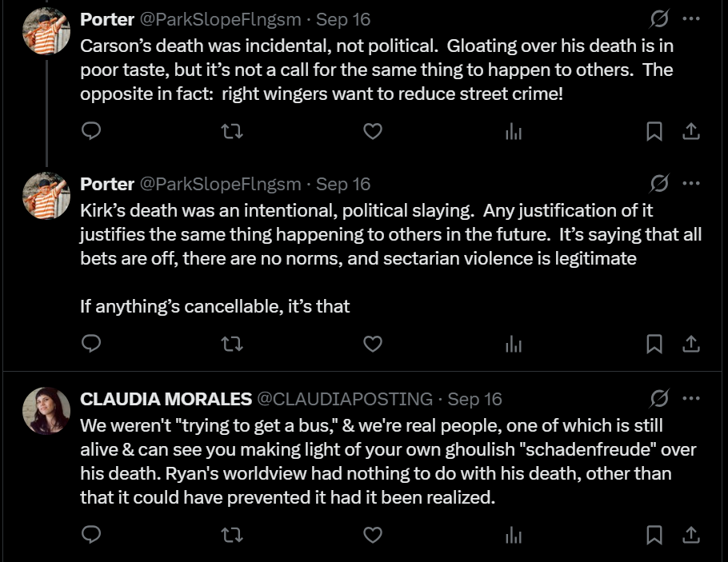Open more options on Porter's Kirk tweet
Image resolution: width=728 pixels, height=562 pixels.
[690, 184]
